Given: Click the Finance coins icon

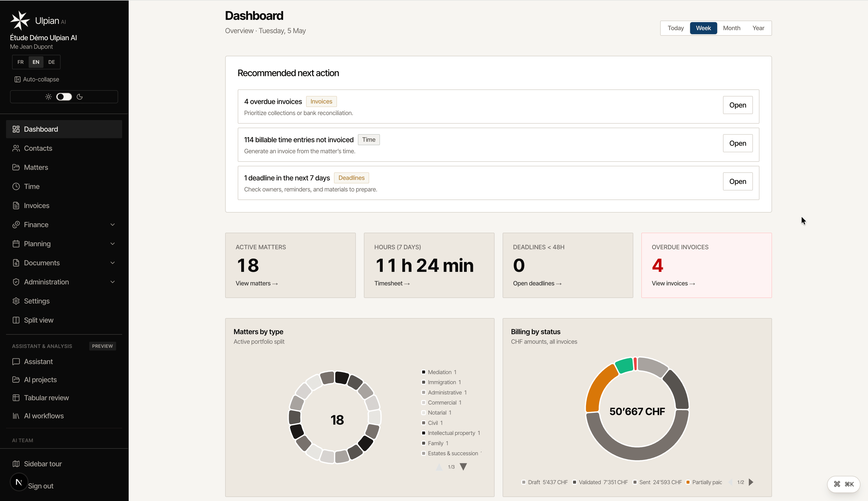Looking at the screenshot, I should pyautogui.click(x=16, y=225).
